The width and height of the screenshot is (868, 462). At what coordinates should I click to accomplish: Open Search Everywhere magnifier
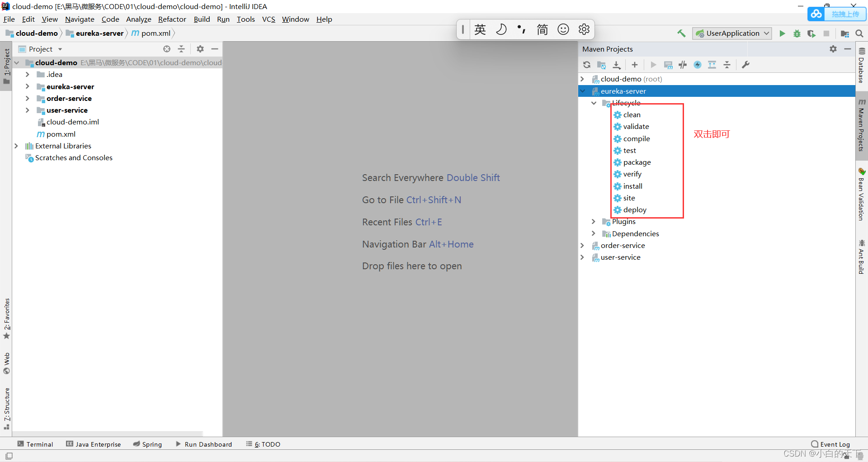click(x=859, y=33)
